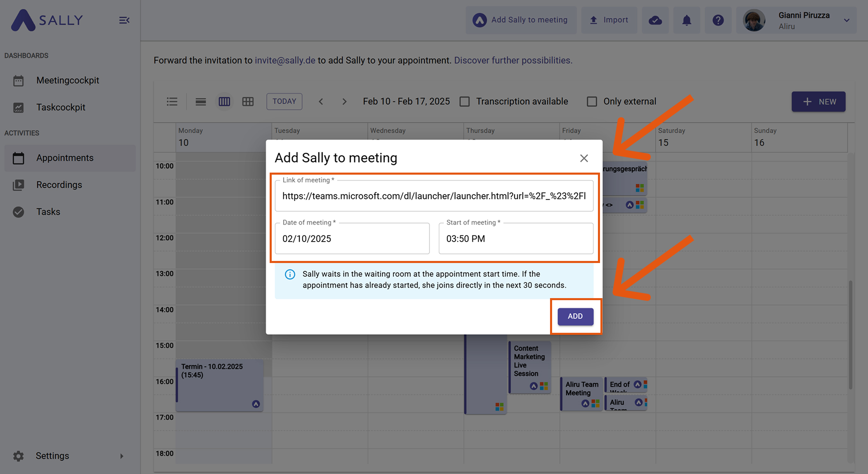Click the Sally logo
The height and width of the screenshot is (474, 868).
(x=47, y=20)
